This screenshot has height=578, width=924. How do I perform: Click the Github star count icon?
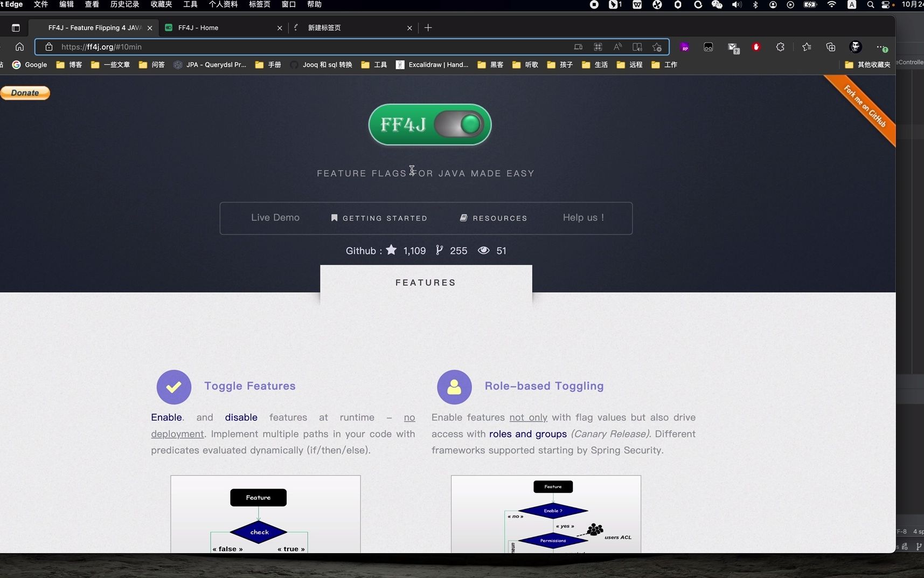(x=391, y=250)
